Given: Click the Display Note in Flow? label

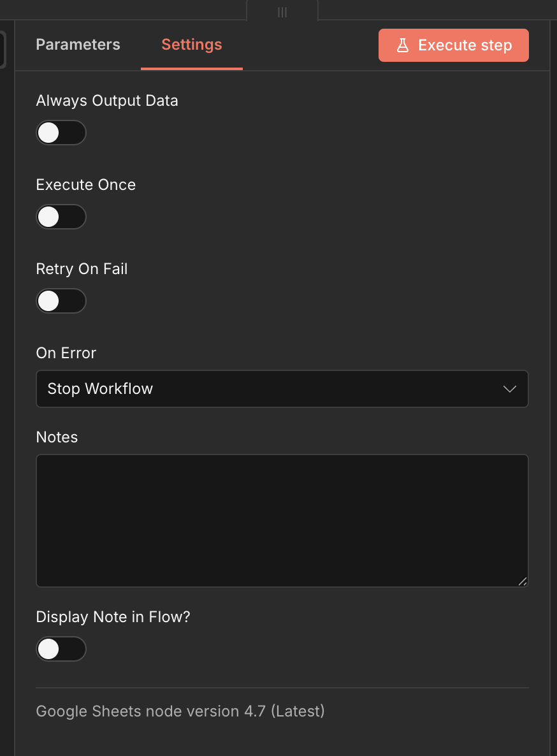Looking at the screenshot, I should 113,617.
